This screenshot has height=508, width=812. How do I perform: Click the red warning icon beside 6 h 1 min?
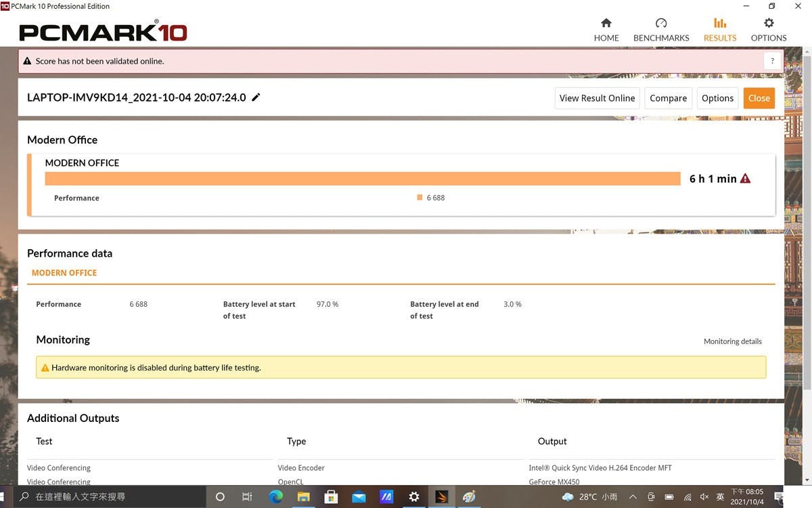pyautogui.click(x=745, y=179)
